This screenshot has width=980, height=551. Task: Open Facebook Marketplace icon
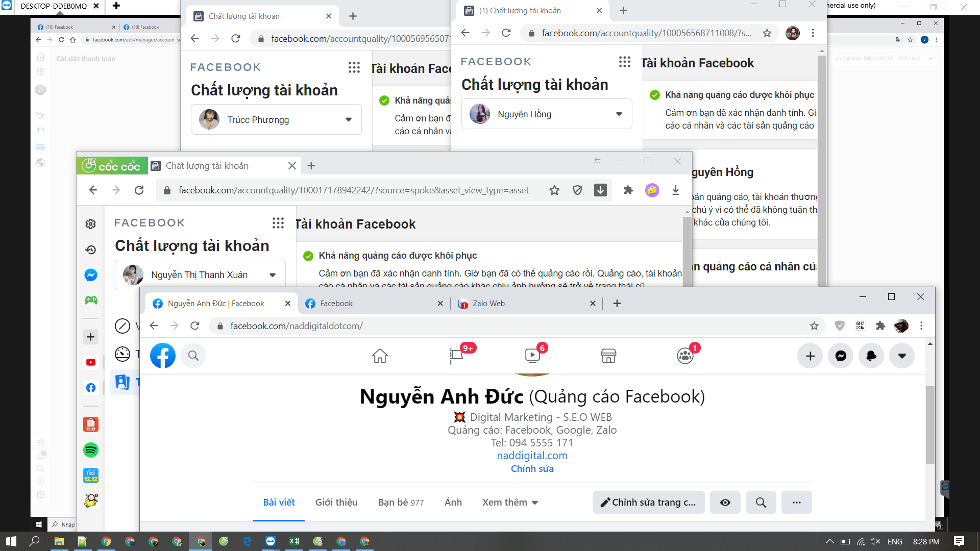(x=608, y=356)
